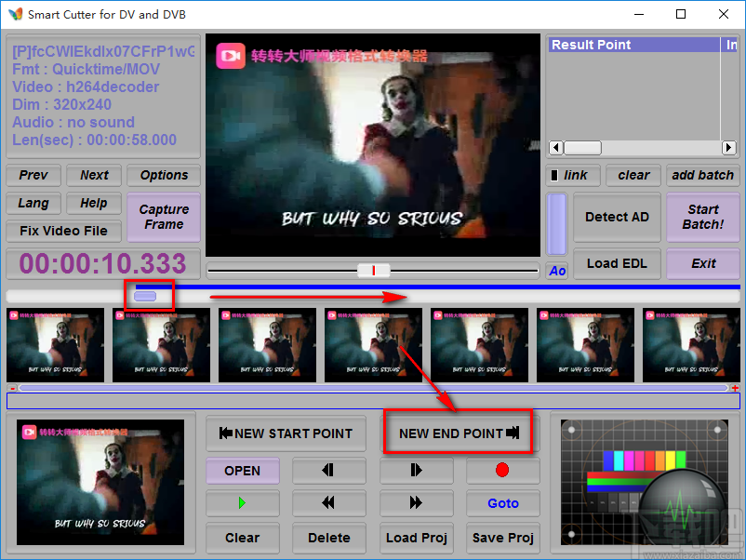Click Start Batch!

(702, 217)
